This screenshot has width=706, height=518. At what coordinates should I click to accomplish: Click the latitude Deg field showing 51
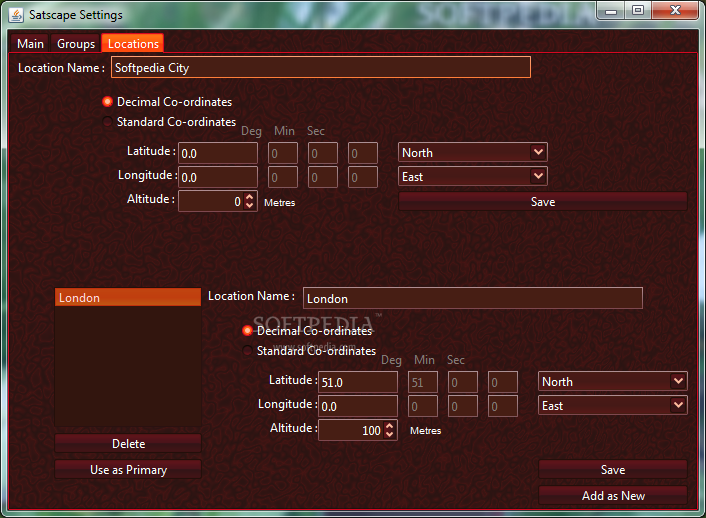pos(423,382)
